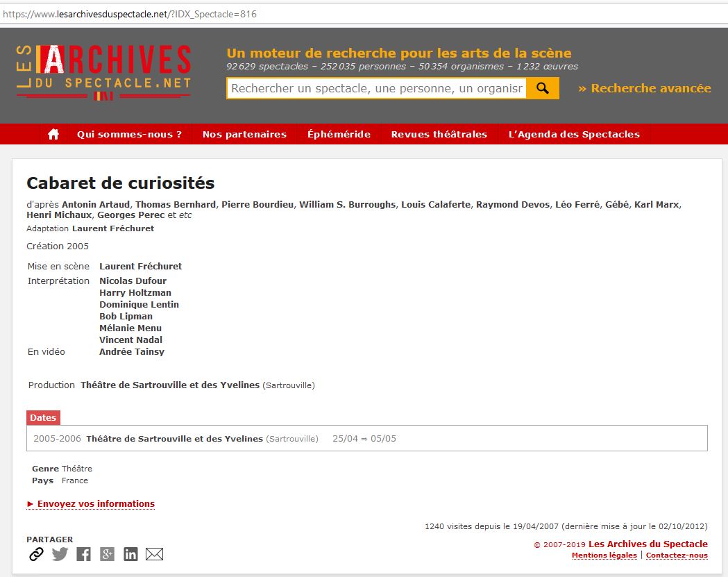Share the page on Google Plus
The image size is (728, 577).
107,554
